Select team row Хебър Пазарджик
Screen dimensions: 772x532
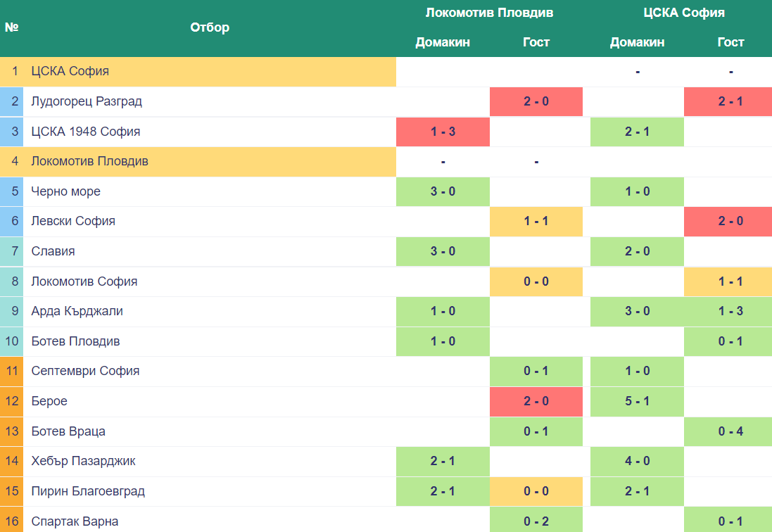coord(386,462)
